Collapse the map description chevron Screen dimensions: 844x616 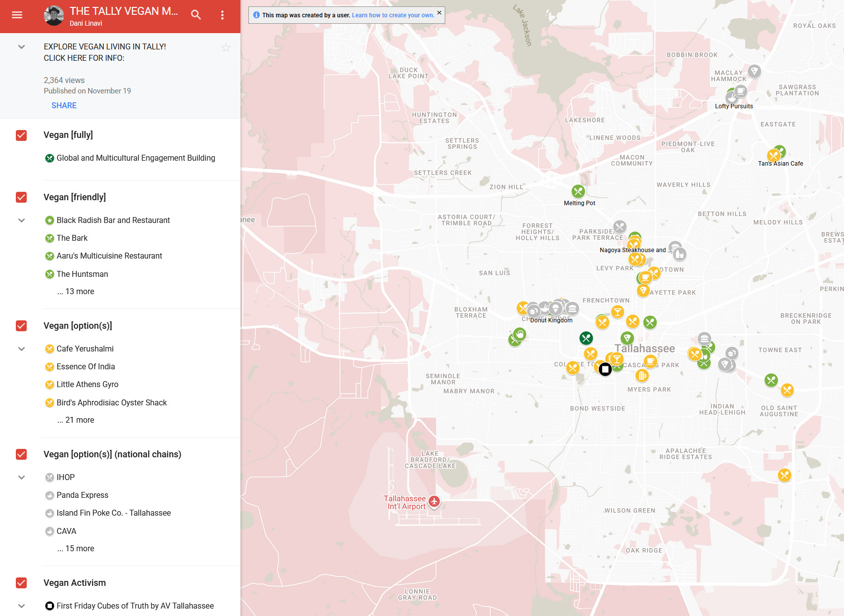(x=21, y=47)
